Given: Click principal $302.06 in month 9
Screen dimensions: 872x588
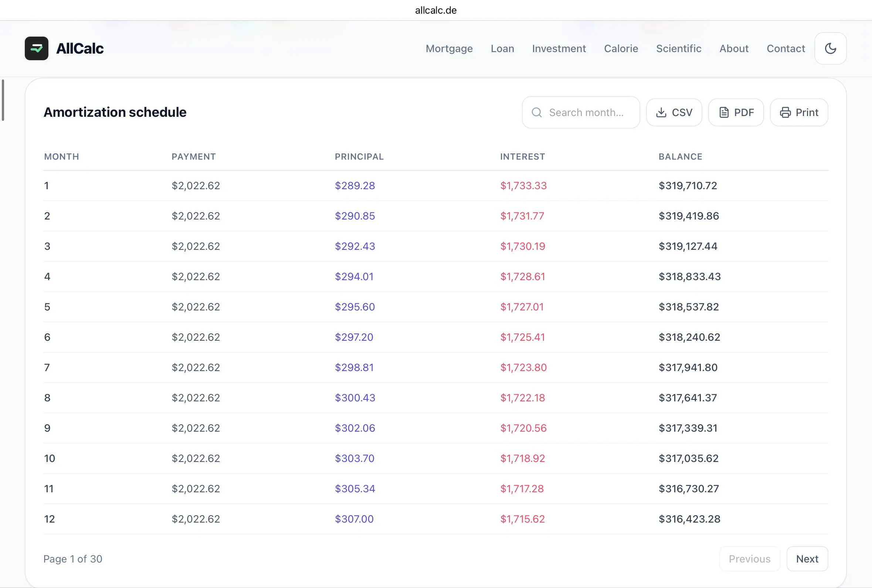Looking at the screenshot, I should 355,428.
